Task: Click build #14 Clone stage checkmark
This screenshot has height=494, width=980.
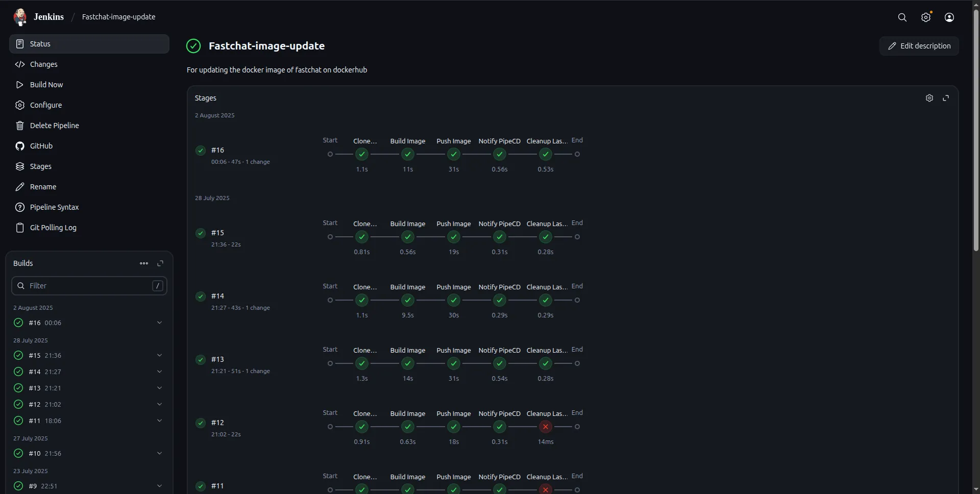Action: point(362,300)
